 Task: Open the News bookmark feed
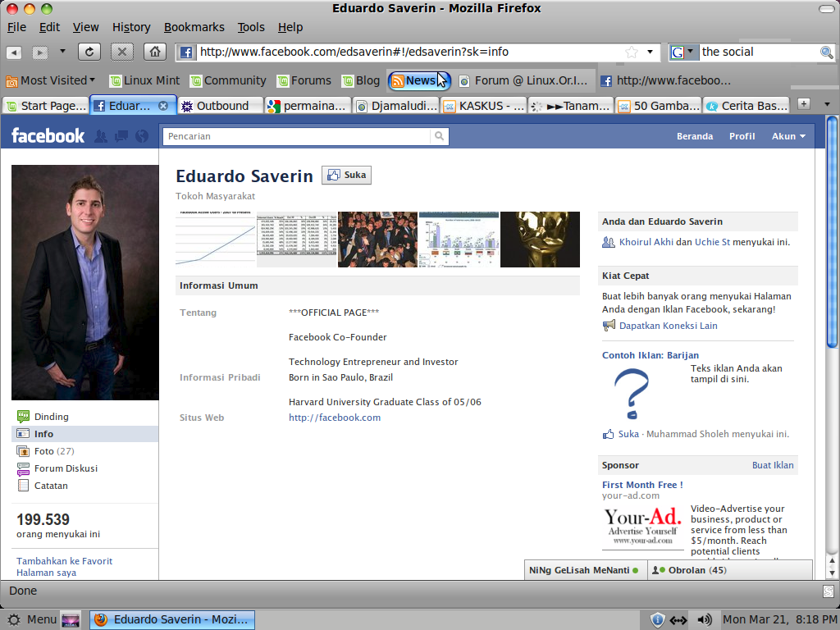pyautogui.click(x=419, y=80)
